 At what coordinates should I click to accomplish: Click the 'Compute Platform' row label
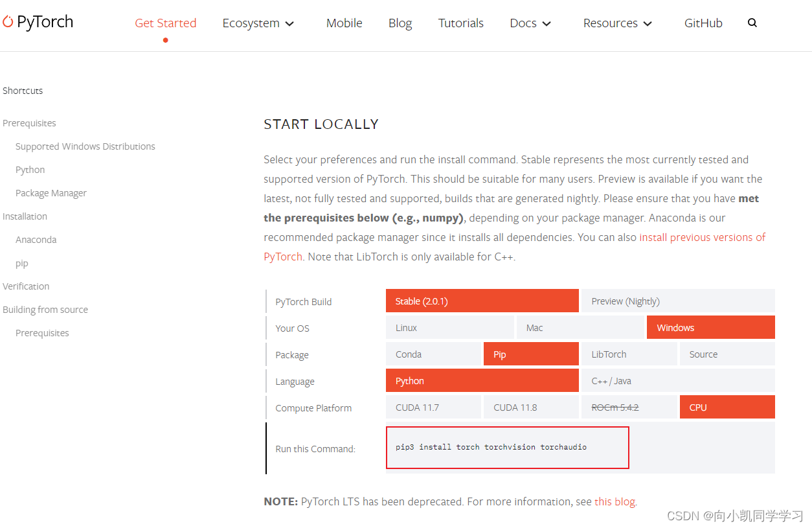click(313, 408)
